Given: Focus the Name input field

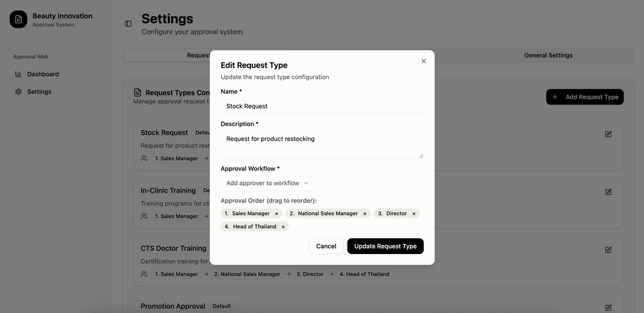Looking at the screenshot, I should pyautogui.click(x=322, y=106).
